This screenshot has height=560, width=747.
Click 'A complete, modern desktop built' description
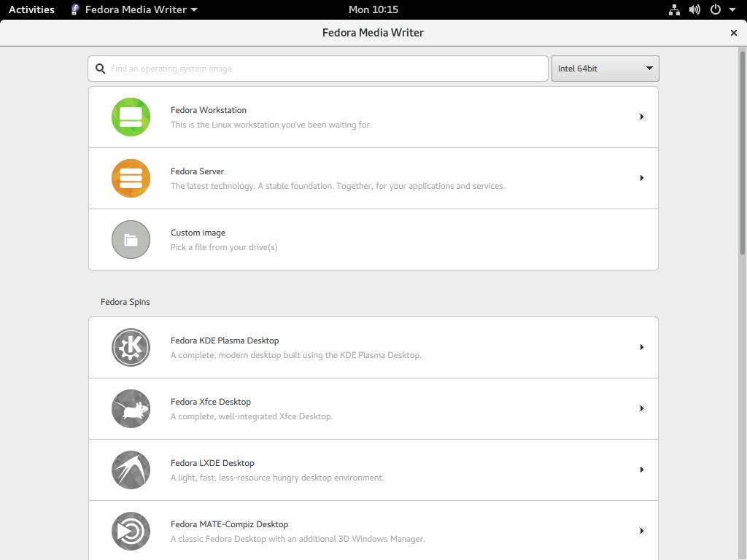pos(296,355)
